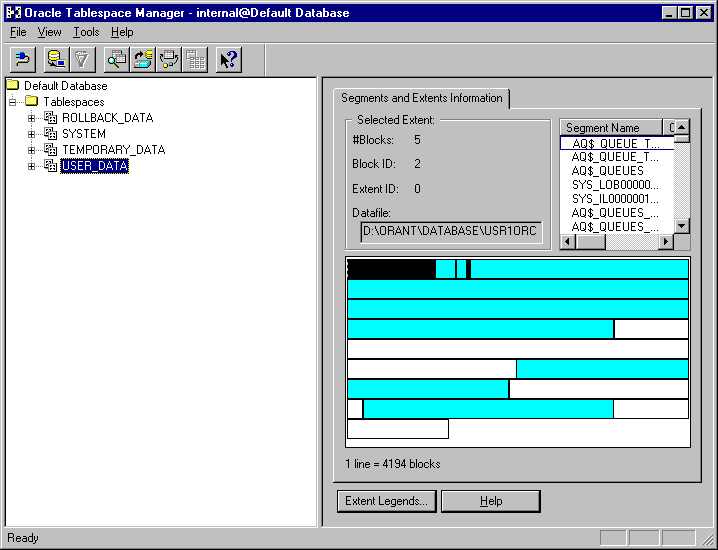
Task: Select the SYS_IL0000001... segment row
Action: pyautogui.click(x=617, y=199)
